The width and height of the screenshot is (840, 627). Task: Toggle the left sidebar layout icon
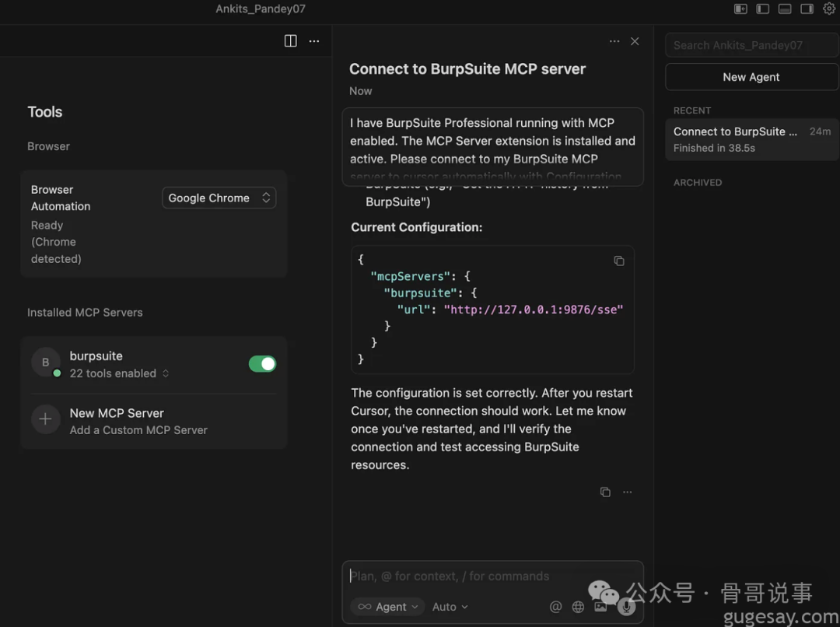(763, 9)
